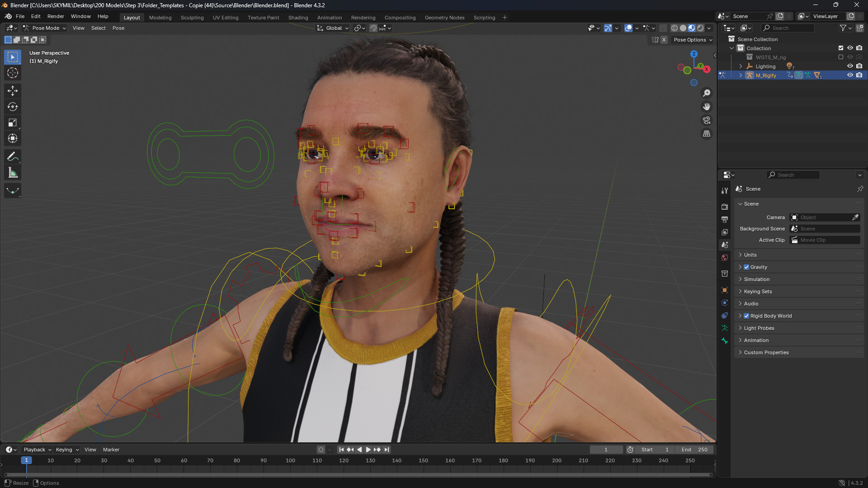This screenshot has height=488, width=868.
Task: Expand the Lighting collection in outliner
Action: click(x=741, y=66)
